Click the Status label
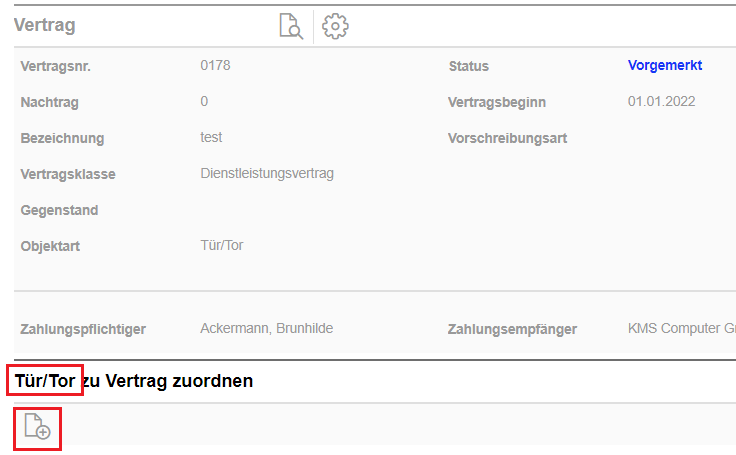 click(468, 66)
